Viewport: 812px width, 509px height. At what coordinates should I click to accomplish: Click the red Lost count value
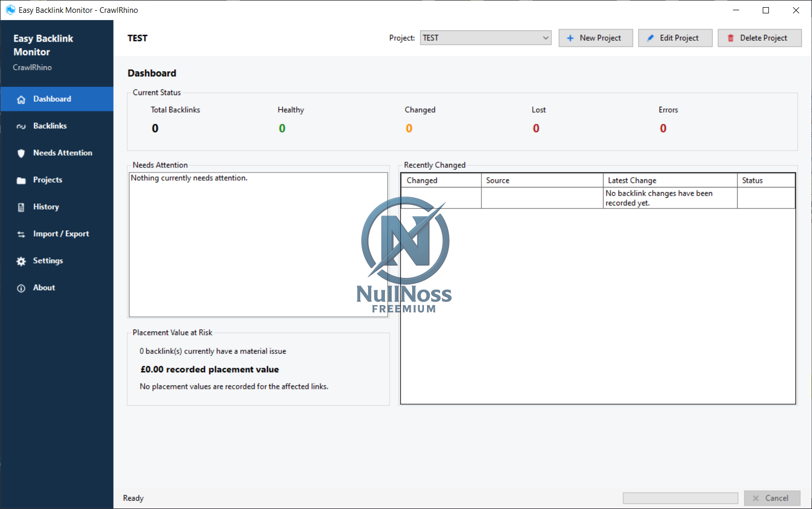(536, 128)
